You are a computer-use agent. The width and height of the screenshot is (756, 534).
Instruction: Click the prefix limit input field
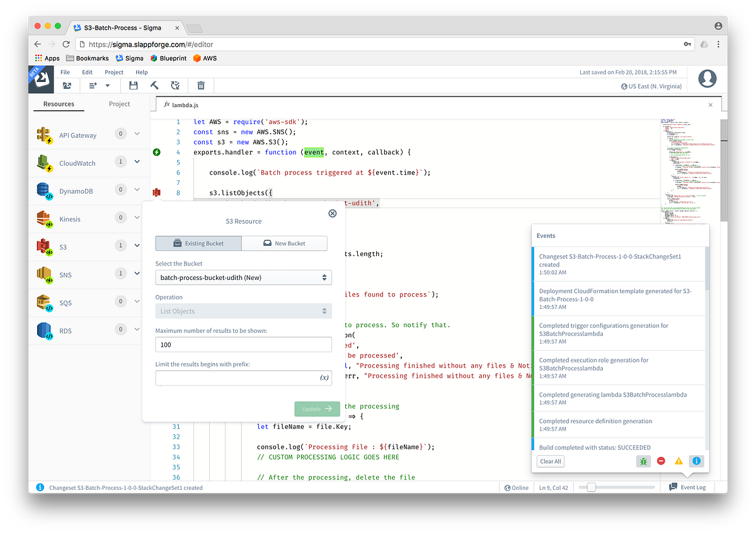coord(244,378)
